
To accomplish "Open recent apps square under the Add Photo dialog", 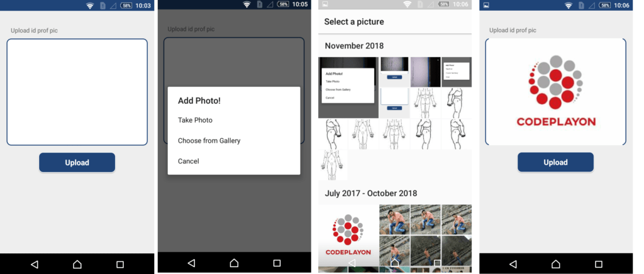I will tap(277, 263).
